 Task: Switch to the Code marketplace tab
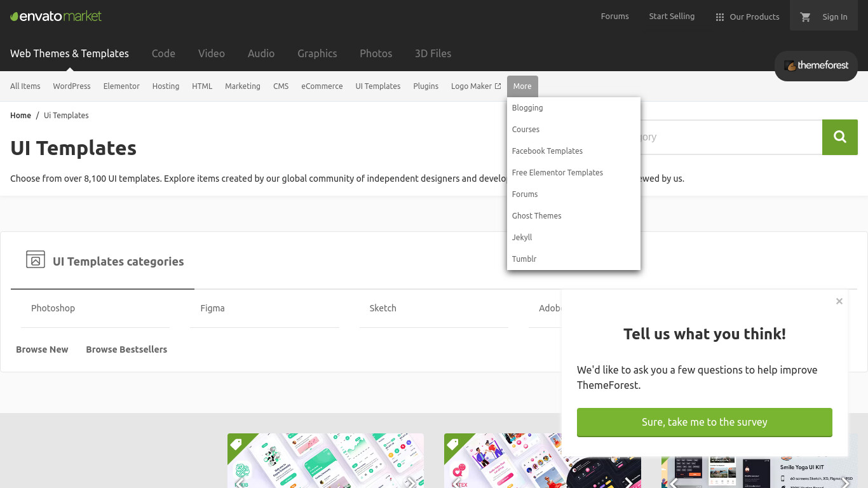tap(163, 53)
